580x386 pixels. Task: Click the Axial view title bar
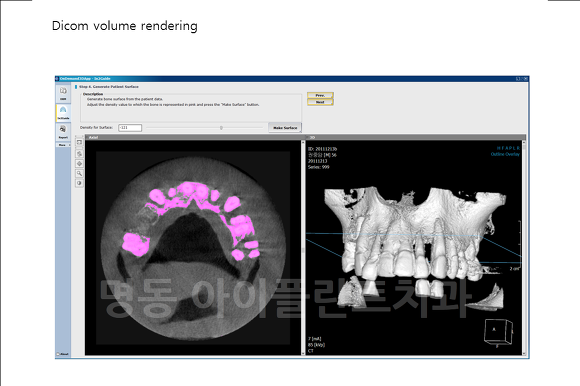195,137
